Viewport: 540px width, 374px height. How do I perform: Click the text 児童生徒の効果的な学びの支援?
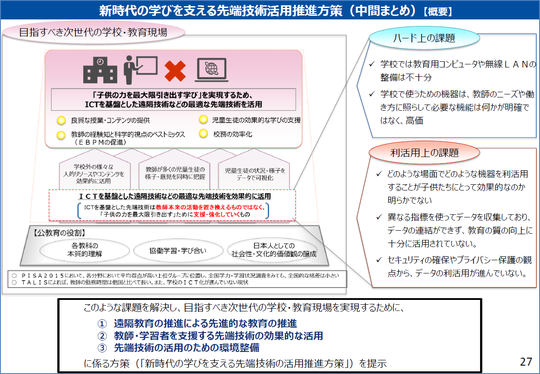pos(256,120)
